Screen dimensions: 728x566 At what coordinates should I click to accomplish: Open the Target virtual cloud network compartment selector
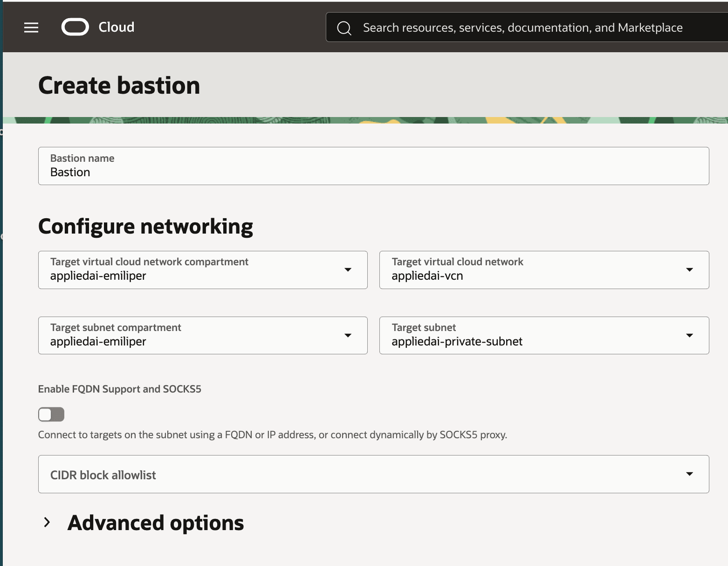tap(203, 269)
